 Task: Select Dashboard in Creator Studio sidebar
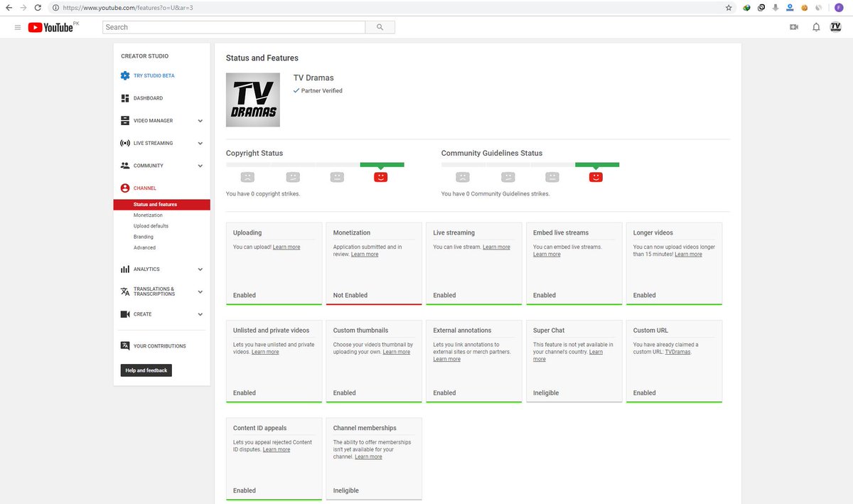tap(148, 98)
